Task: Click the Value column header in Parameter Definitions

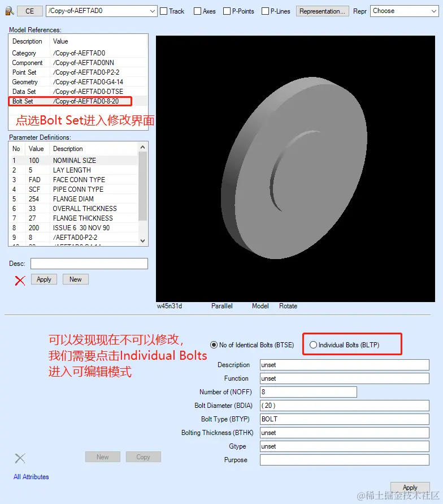Action: click(36, 149)
